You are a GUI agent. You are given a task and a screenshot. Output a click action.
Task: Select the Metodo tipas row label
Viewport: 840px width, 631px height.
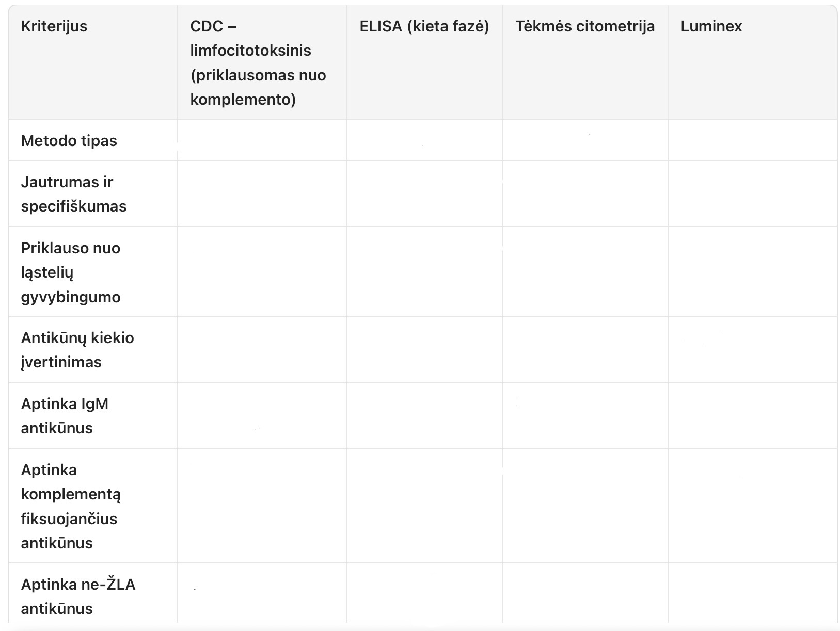click(69, 141)
